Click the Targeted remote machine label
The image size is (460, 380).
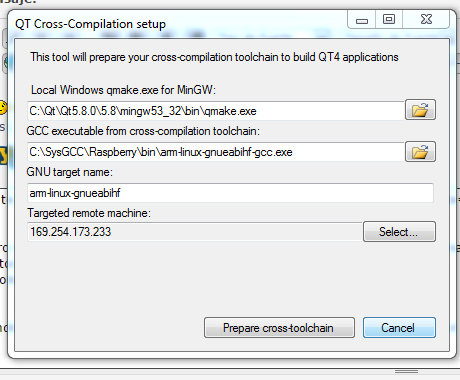click(x=89, y=213)
